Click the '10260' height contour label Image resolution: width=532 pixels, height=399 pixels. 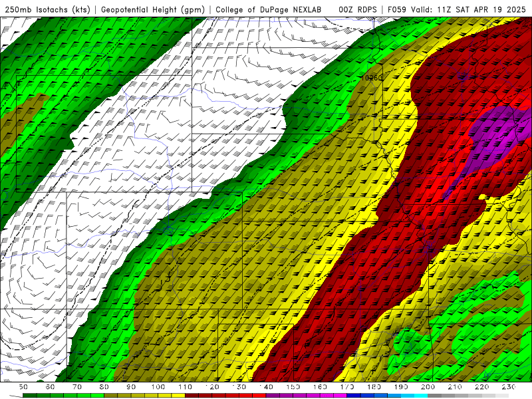372,78
